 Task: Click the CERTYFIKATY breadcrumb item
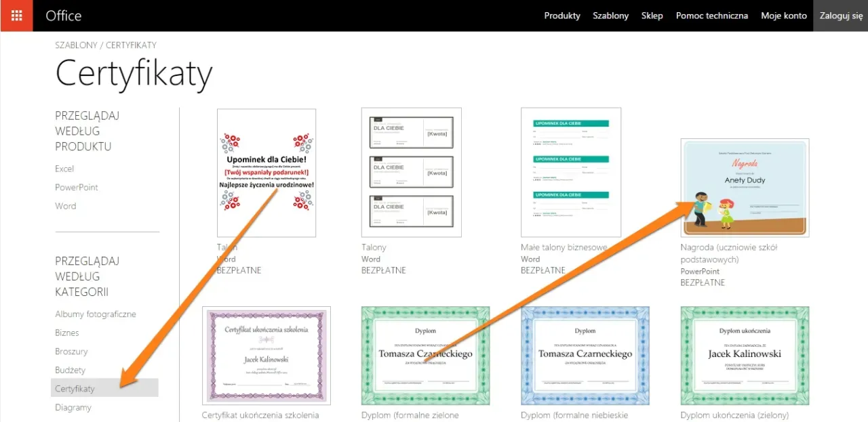(x=131, y=45)
